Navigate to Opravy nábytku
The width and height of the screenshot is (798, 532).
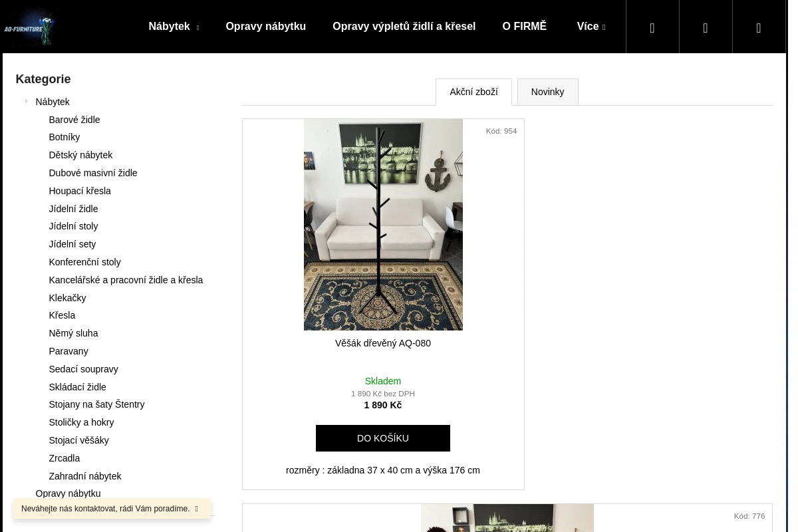coord(265,26)
